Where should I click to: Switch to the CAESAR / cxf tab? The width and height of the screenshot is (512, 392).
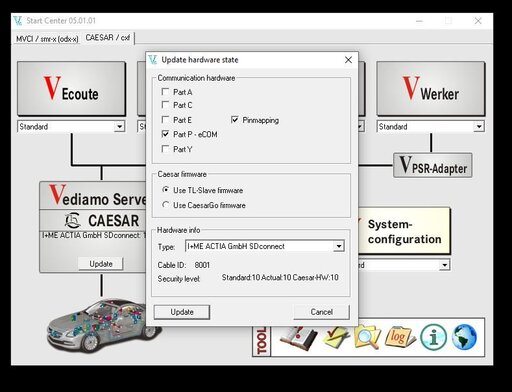[107, 38]
